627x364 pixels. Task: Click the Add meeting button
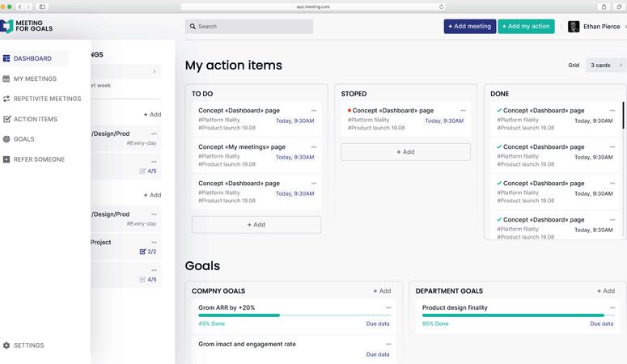tap(469, 27)
